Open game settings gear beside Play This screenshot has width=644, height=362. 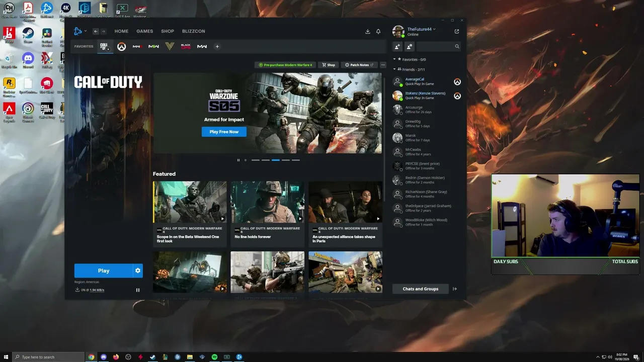pos(138,270)
